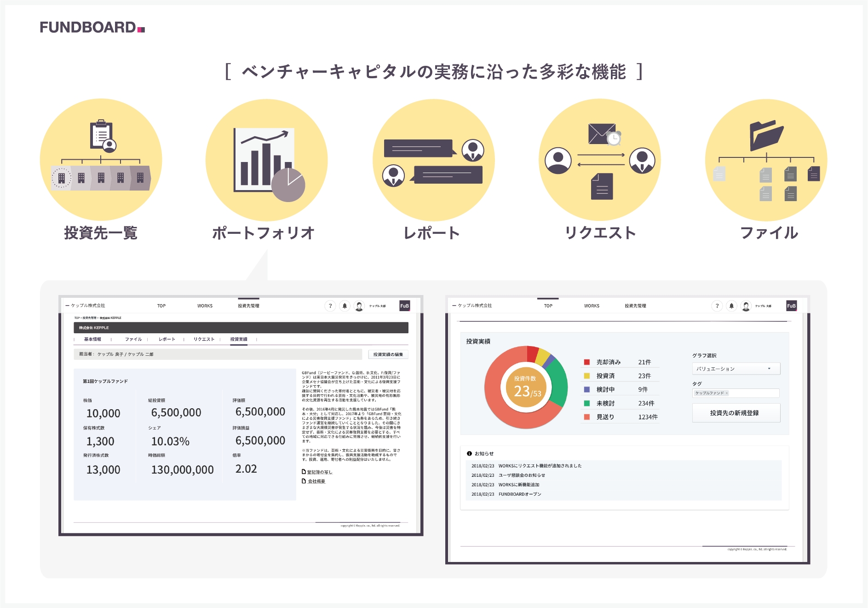Switch to the 基本情報 tab

pyautogui.click(x=92, y=339)
